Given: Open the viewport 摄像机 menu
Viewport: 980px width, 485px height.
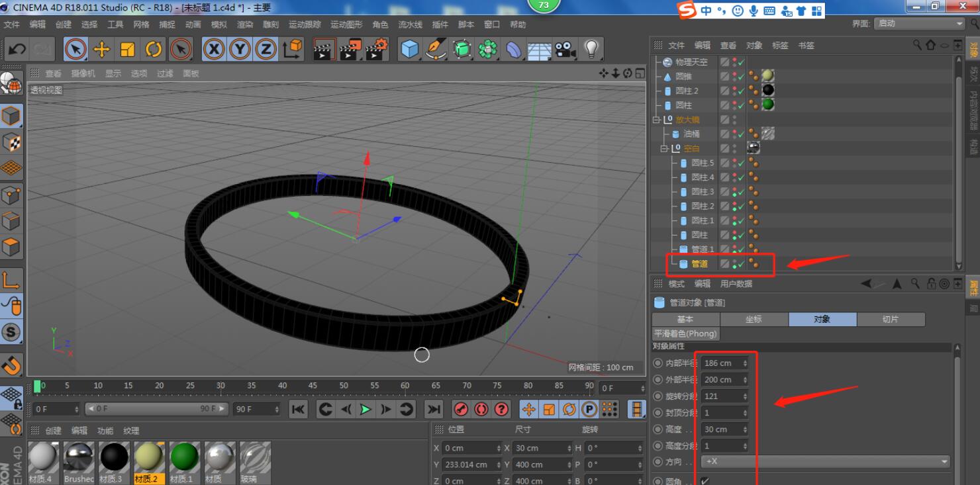Looking at the screenshot, I should click(83, 73).
